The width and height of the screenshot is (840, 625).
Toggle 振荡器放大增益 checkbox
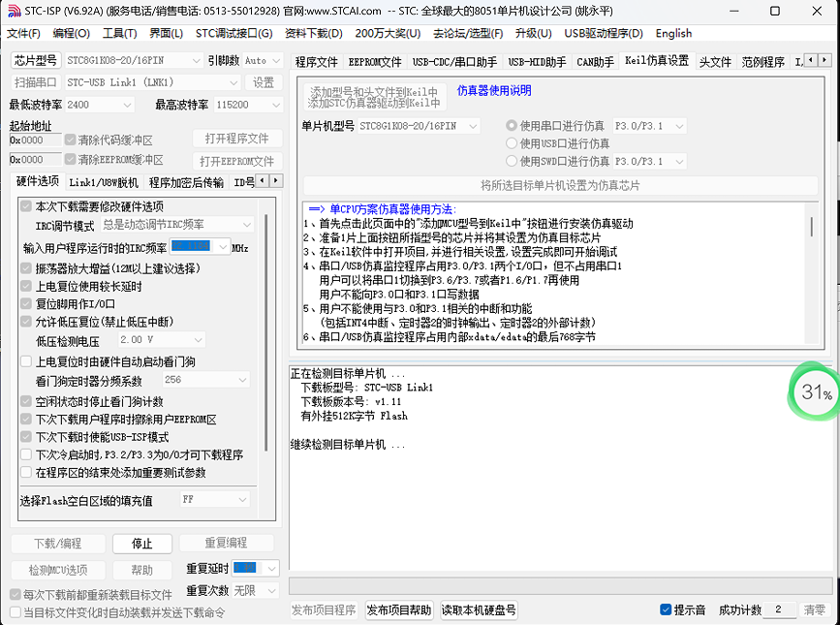(x=26, y=268)
